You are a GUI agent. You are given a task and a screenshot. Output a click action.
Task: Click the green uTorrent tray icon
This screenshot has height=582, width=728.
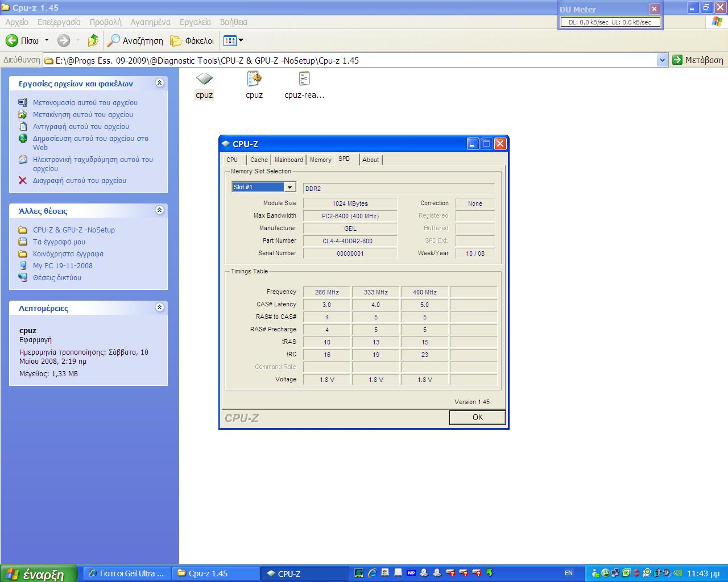pos(605,573)
